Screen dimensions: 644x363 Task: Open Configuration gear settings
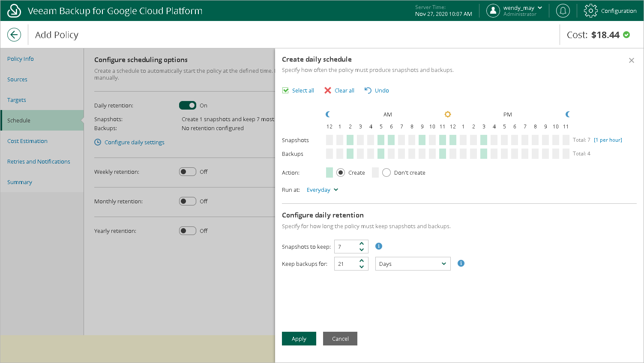point(590,11)
